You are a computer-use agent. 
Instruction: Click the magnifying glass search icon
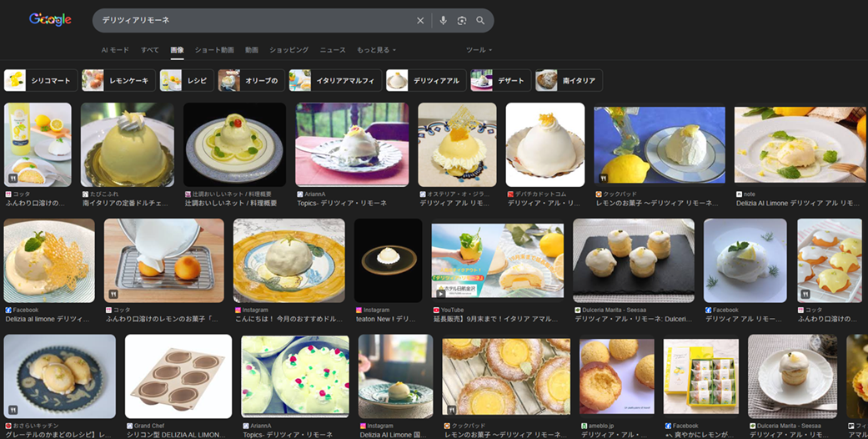pos(480,21)
